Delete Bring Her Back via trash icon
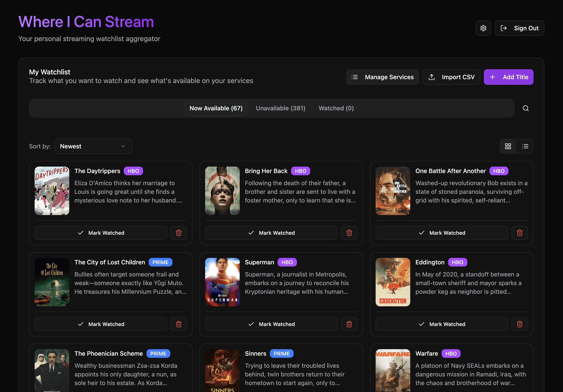 tap(349, 233)
